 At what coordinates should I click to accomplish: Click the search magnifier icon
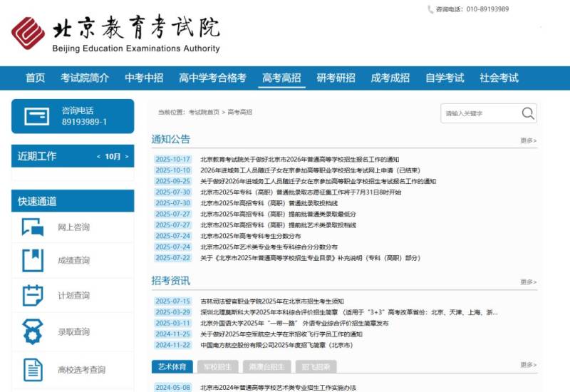click(527, 113)
